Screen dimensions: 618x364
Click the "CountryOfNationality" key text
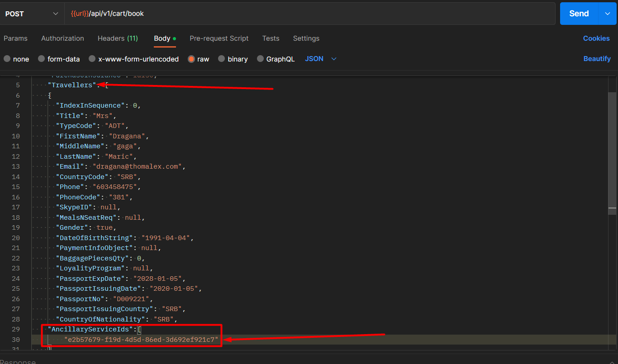point(101,319)
